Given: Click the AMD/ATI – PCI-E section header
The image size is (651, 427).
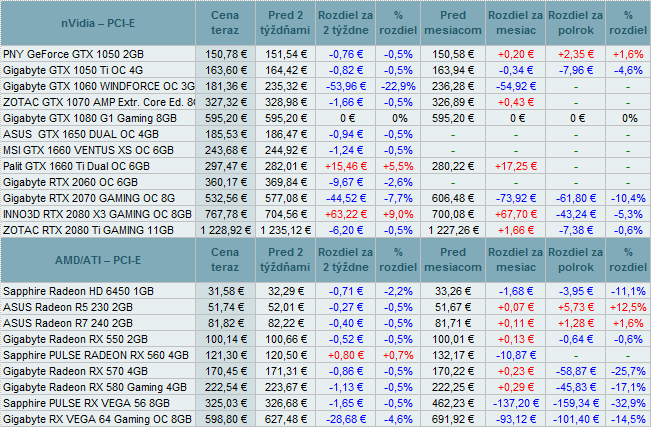Looking at the screenshot, I should point(104,260).
